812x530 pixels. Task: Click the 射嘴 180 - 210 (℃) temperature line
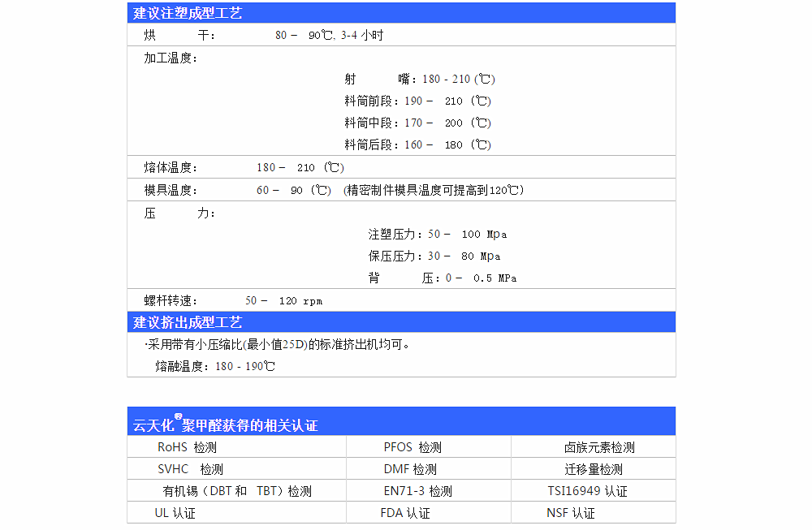coord(419,80)
